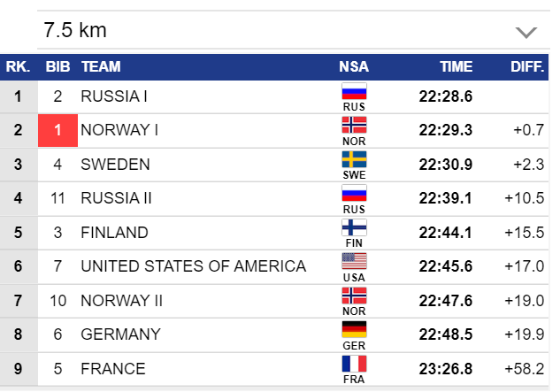560x392 pixels.
Task: Click the Finland flag icon
Action: [x=354, y=227]
